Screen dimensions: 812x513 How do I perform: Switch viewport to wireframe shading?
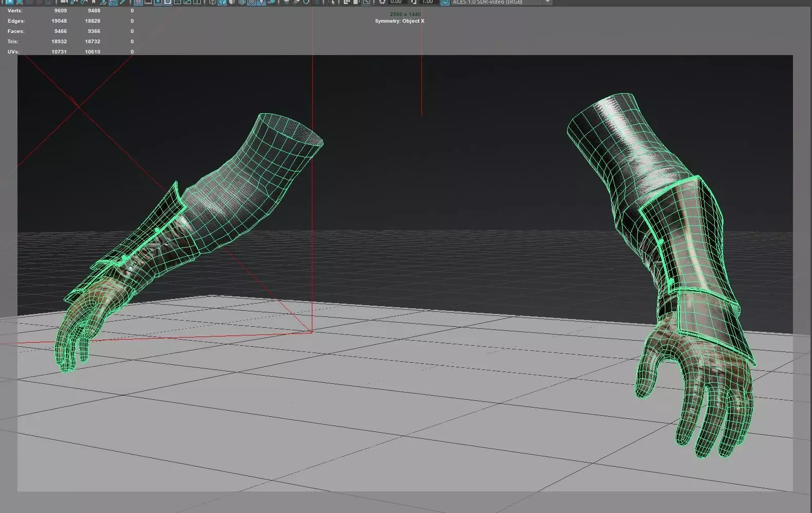[213, 2]
